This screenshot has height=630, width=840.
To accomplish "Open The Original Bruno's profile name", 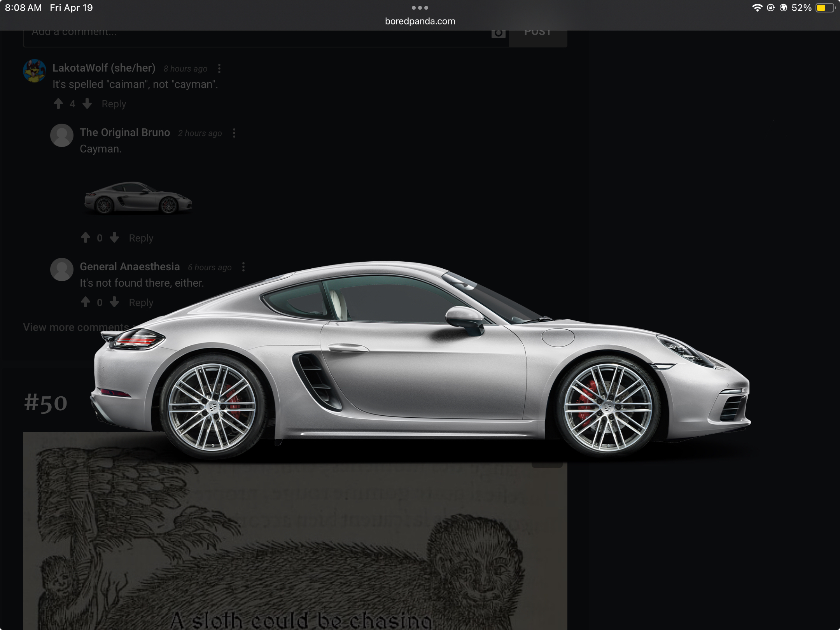I will tap(125, 133).
